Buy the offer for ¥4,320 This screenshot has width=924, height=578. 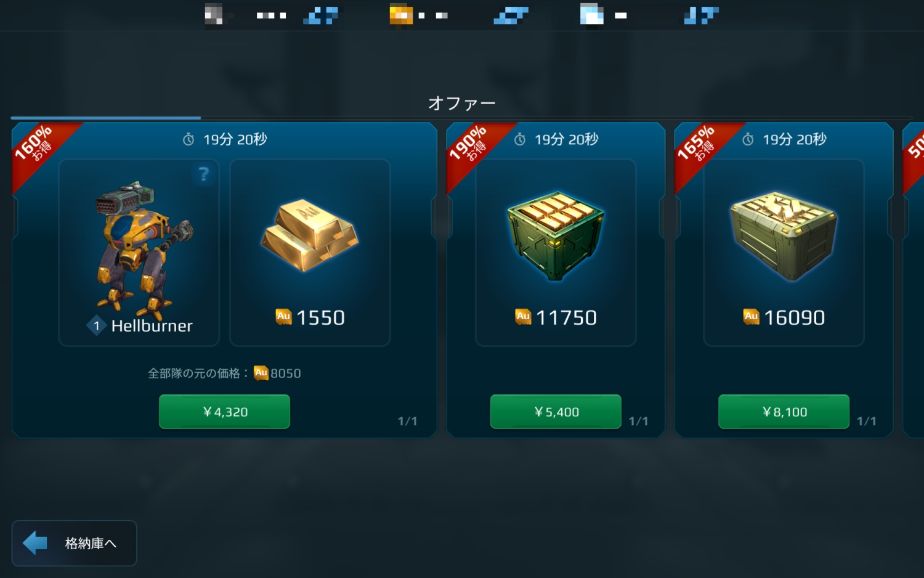click(224, 412)
